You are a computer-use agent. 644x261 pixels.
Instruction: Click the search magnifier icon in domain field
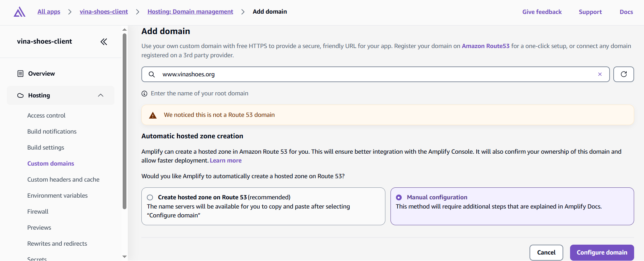click(x=152, y=74)
